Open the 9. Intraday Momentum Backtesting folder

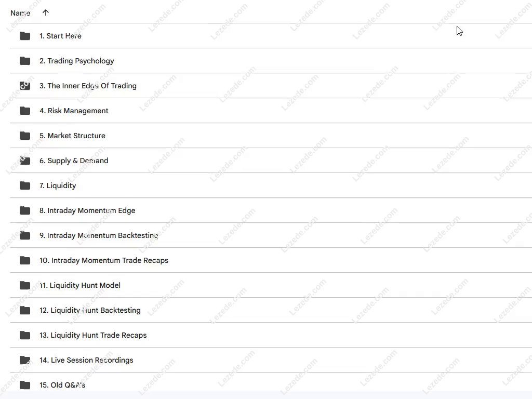click(99, 235)
